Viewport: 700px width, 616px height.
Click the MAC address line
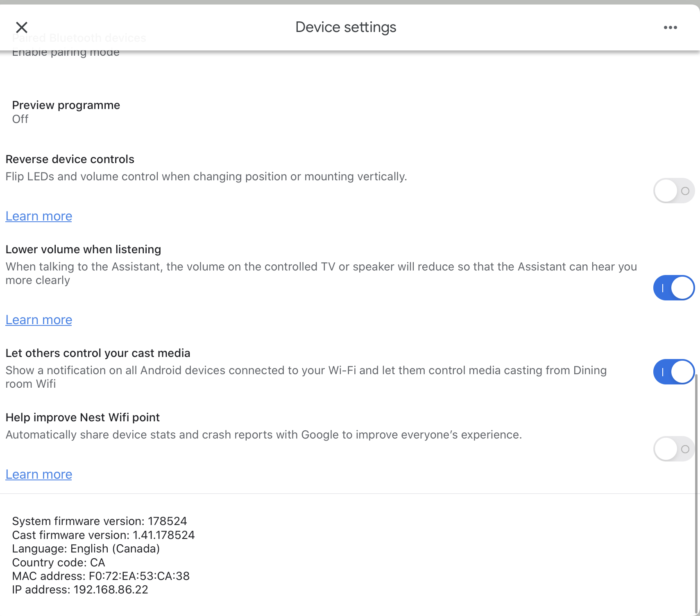click(x=101, y=576)
